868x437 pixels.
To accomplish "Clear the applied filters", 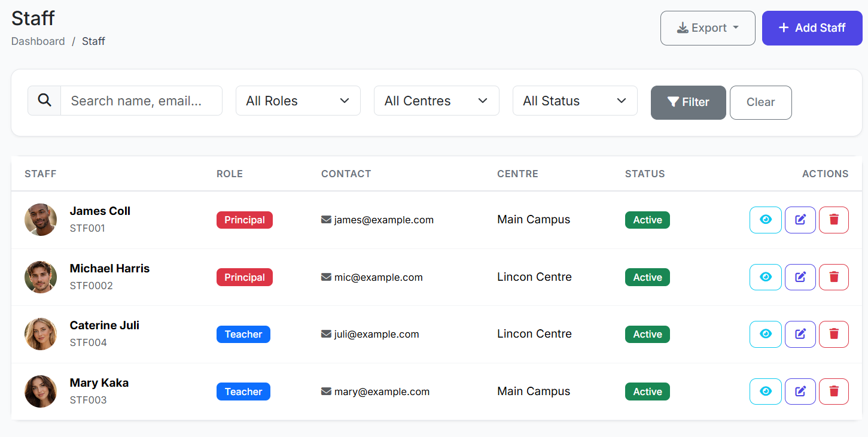I will 760,102.
